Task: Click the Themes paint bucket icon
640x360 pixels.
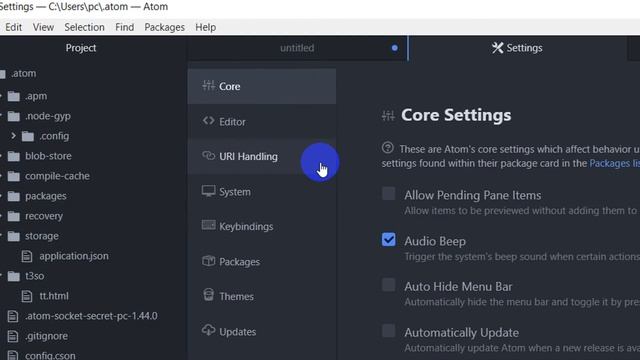Action: 208,295
